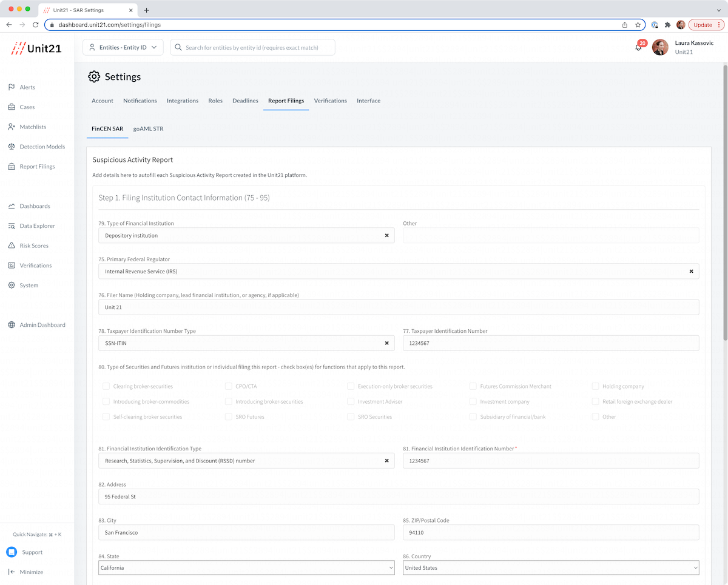Open the Deadlines tab

pyautogui.click(x=245, y=101)
